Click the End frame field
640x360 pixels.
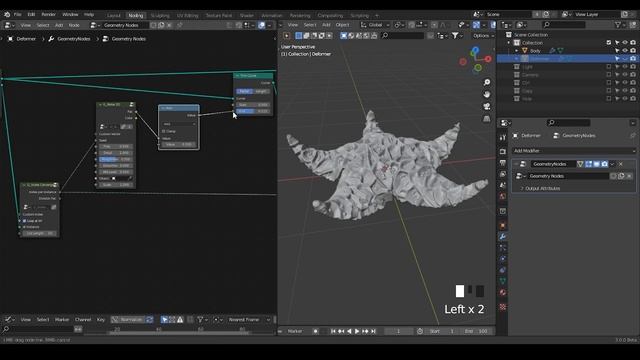pyautogui.click(x=477, y=331)
